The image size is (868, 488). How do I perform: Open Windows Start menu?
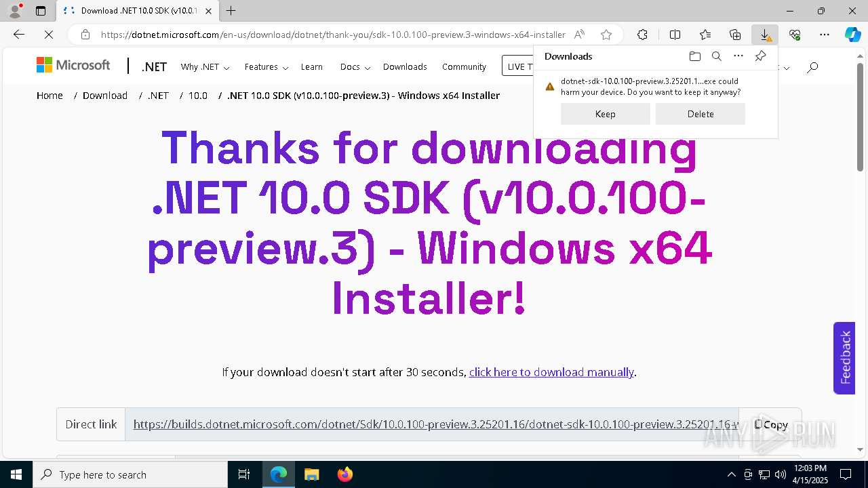pyautogui.click(x=16, y=474)
